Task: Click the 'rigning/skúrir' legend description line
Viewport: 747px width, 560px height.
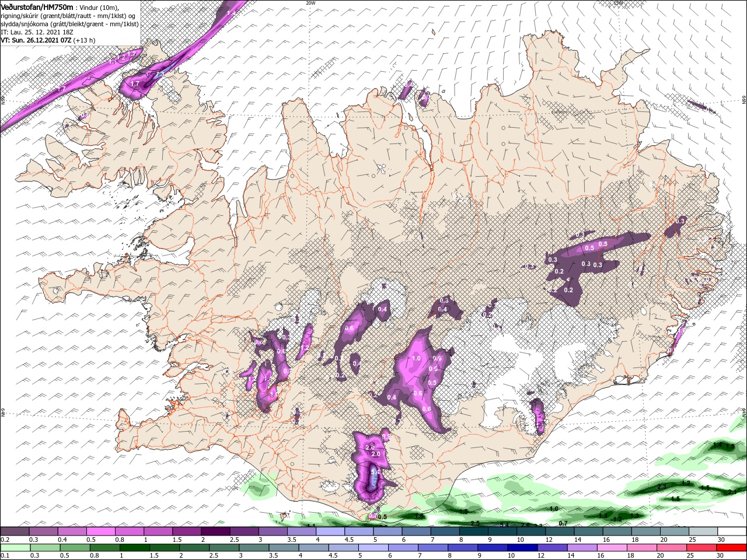Action: tap(68, 15)
